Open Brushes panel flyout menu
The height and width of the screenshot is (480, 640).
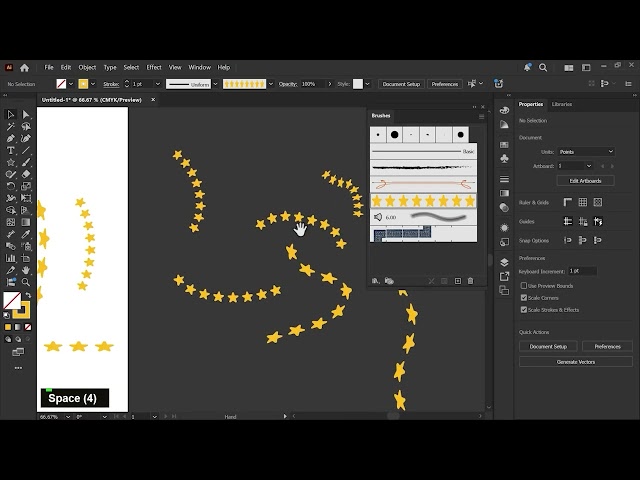pyautogui.click(x=482, y=116)
